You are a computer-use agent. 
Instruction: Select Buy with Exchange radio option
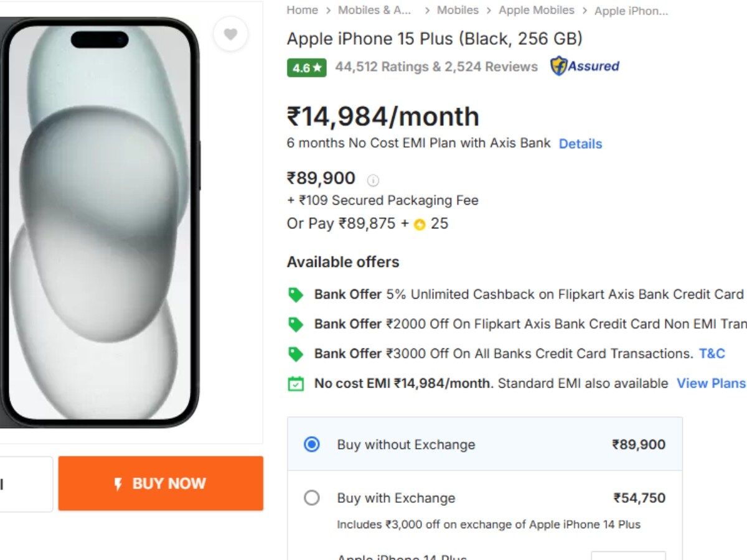[312, 498]
